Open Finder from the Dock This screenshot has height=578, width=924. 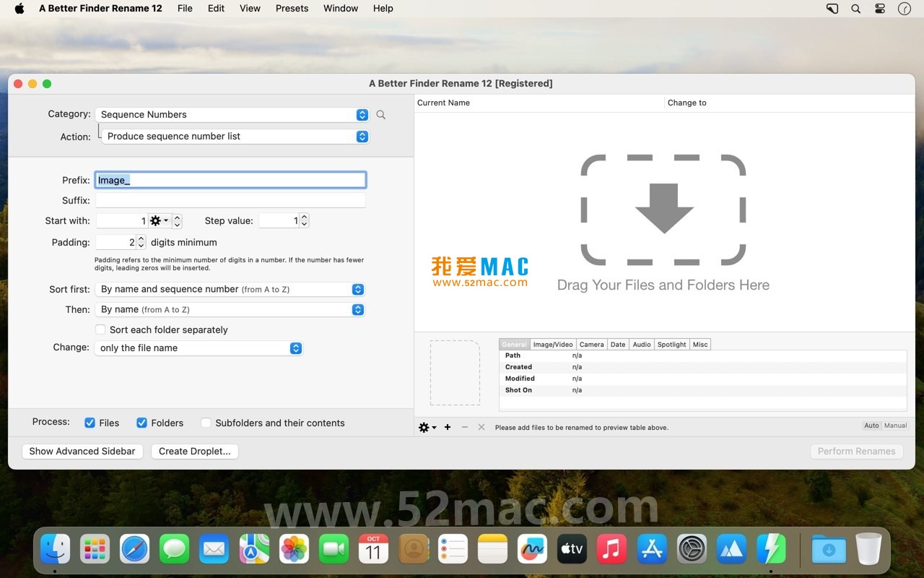point(56,549)
